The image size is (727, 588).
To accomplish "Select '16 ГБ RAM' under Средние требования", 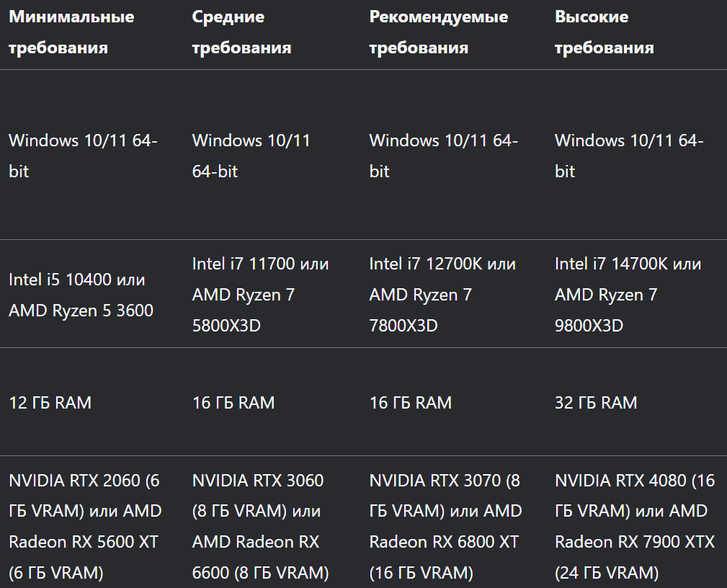I will [x=233, y=403].
